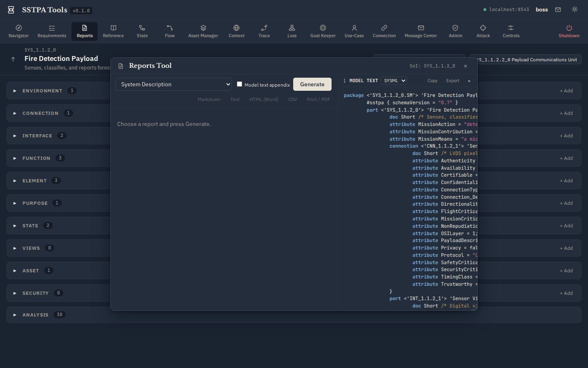
Task: Click + Add in the STATE row
Action: 566,226
